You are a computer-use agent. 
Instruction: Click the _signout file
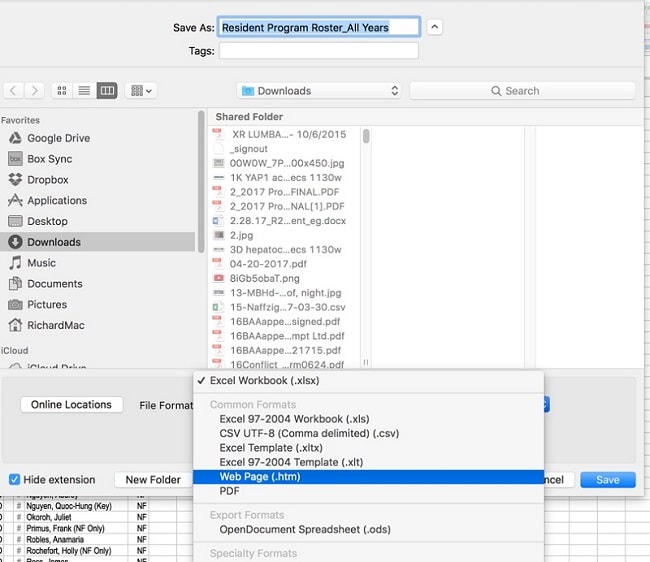pos(284,149)
